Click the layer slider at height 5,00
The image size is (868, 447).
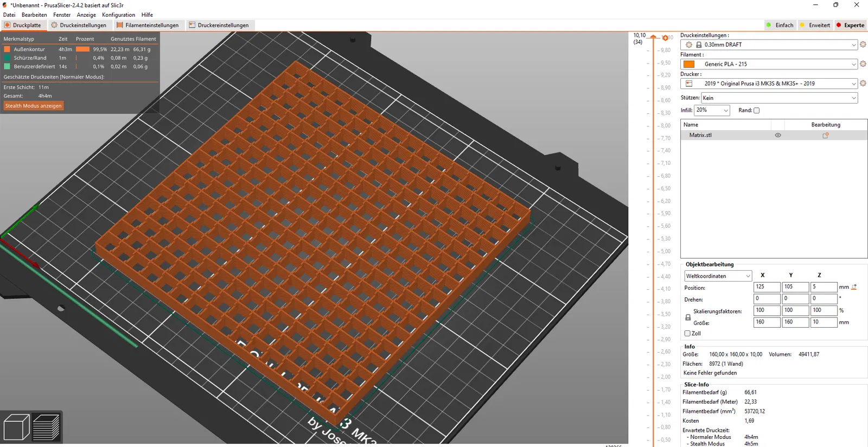653,252
